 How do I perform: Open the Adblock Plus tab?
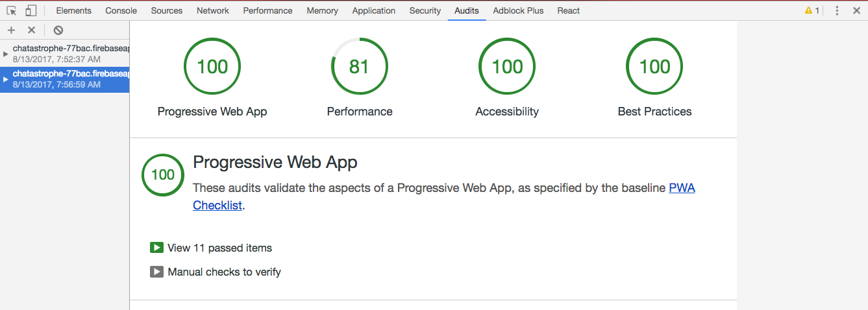[x=518, y=10]
